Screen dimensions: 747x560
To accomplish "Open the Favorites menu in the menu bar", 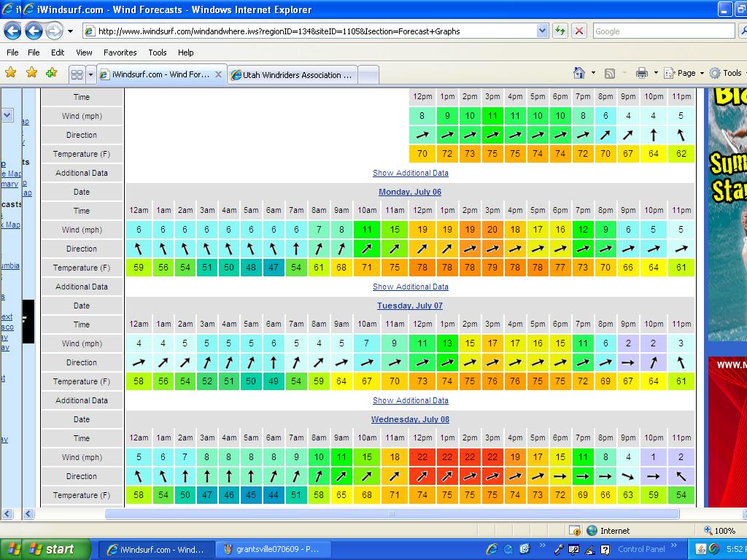I will point(120,52).
